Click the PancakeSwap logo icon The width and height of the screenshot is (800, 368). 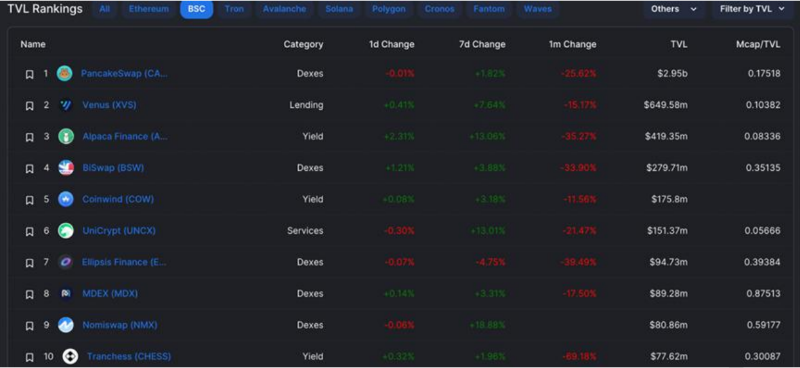point(64,73)
